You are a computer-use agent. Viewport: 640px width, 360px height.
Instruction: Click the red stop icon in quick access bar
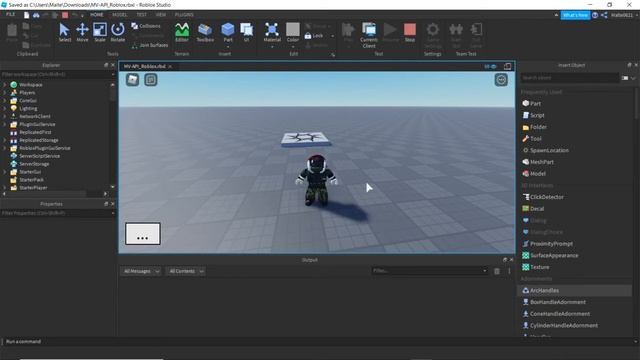pyautogui.click(x=65, y=15)
